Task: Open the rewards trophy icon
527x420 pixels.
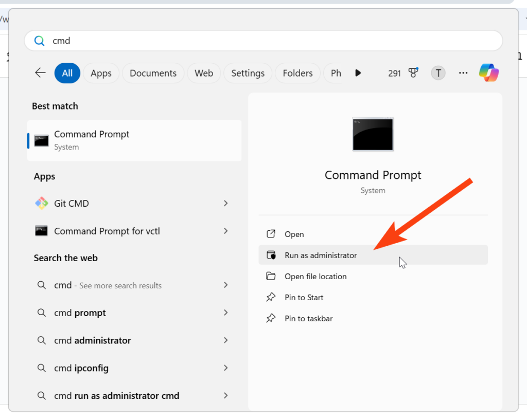Action: point(413,73)
